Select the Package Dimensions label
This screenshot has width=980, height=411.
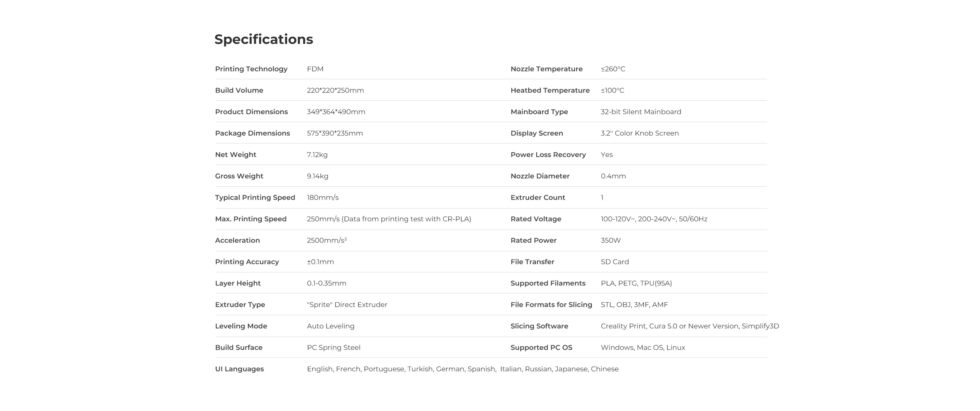point(252,133)
